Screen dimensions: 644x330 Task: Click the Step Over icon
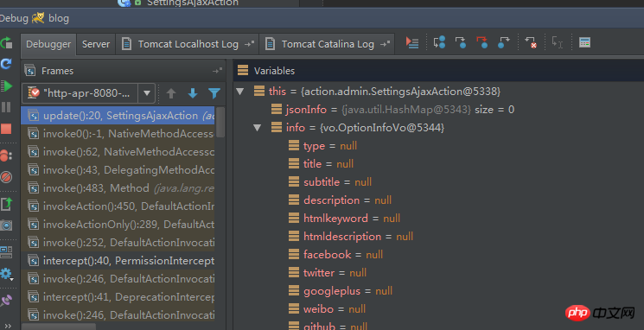click(x=439, y=41)
